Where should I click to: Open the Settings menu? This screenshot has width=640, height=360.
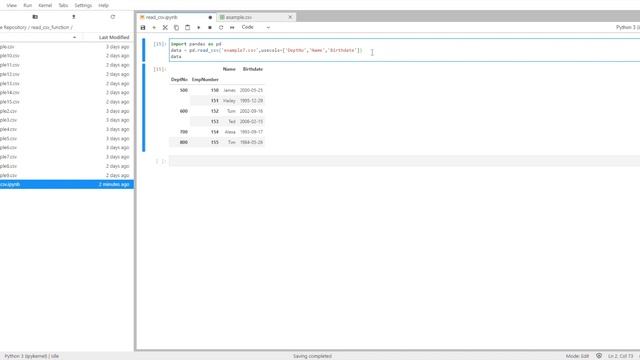(x=83, y=5)
